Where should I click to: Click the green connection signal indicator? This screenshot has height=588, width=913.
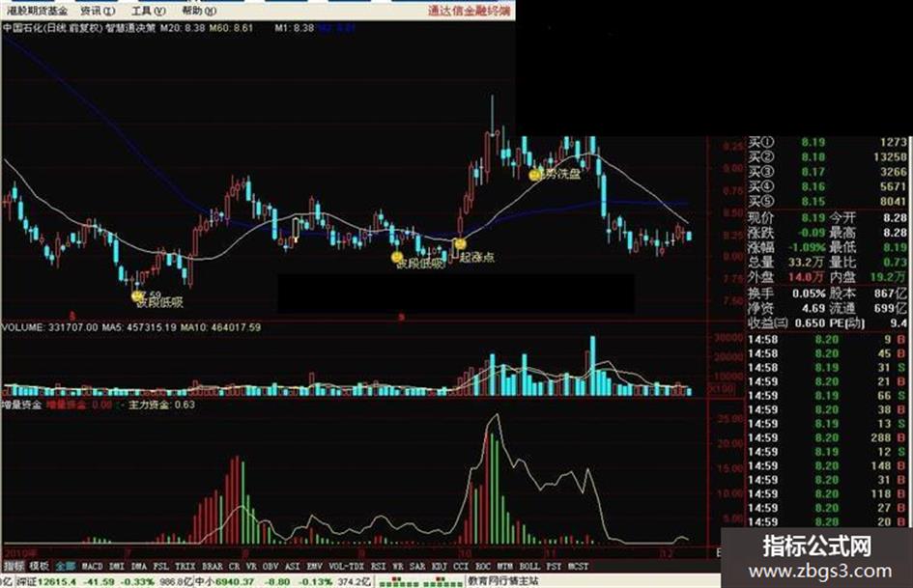420,581
